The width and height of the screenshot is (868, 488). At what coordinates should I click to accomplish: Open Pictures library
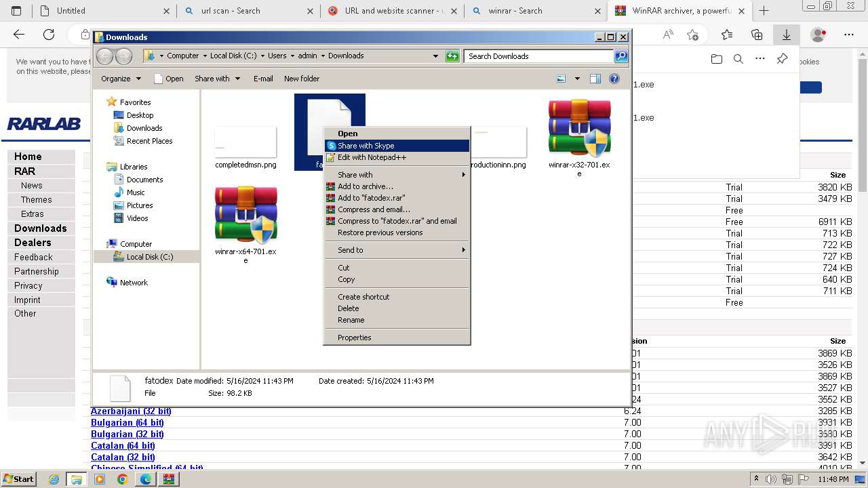140,205
